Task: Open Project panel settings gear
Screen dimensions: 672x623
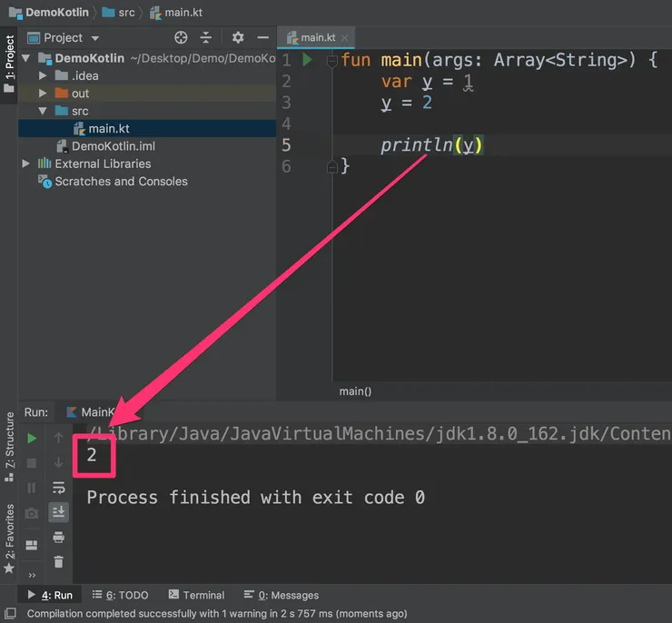Action: (x=238, y=38)
